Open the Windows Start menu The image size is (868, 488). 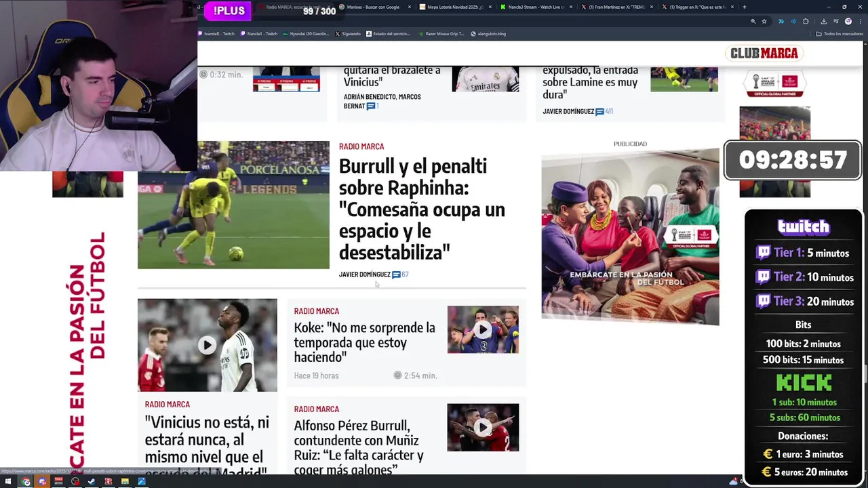click(8, 482)
